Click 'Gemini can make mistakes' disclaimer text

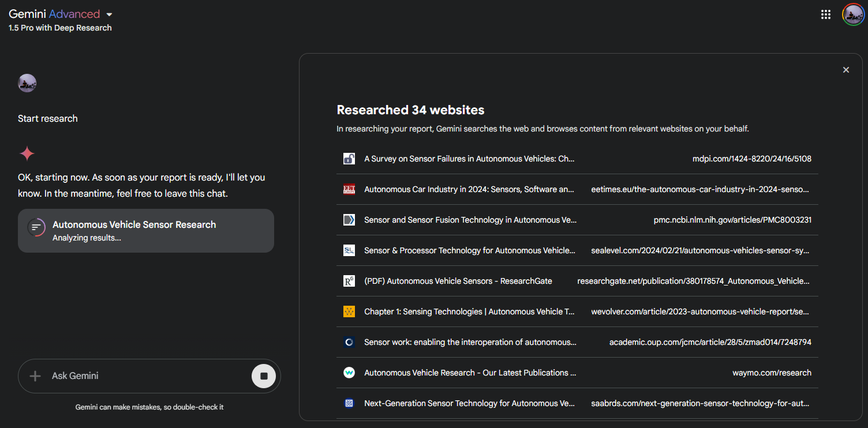click(x=149, y=407)
